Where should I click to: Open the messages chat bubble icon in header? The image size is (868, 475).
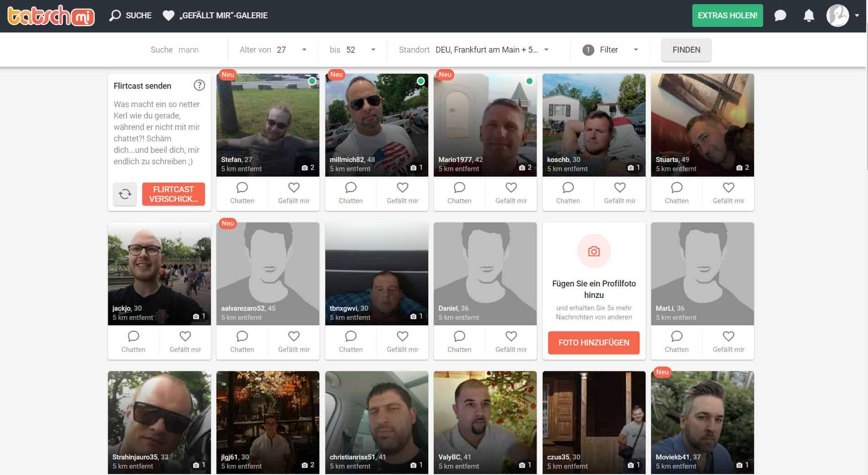(780, 16)
